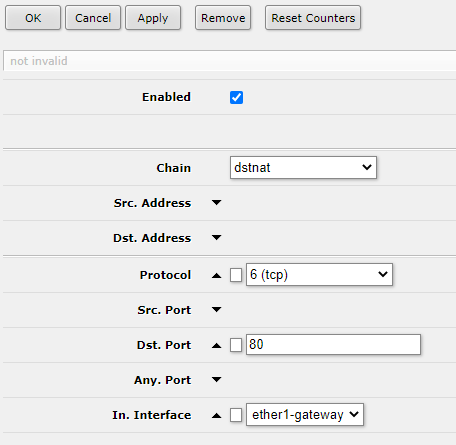Image resolution: width=456 pixels, height=445 pixels.
Task: Click into the Dst. Port input field
Action: pyautogui.click(x=333, y=344)
